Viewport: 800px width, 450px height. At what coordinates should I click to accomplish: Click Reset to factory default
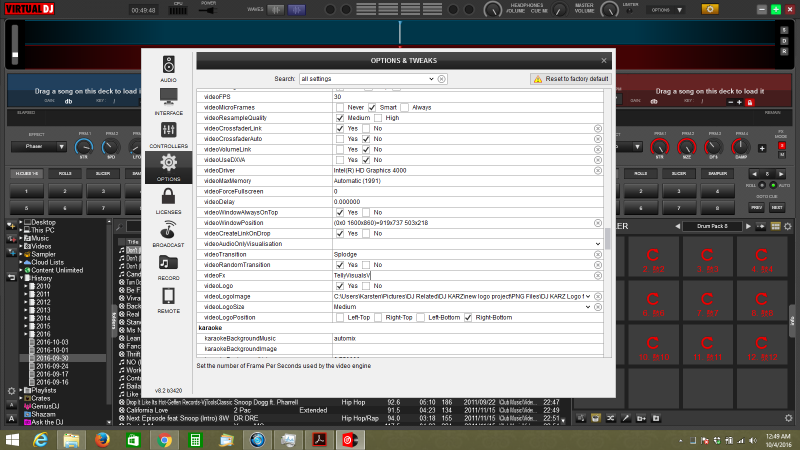click(571, 79)
